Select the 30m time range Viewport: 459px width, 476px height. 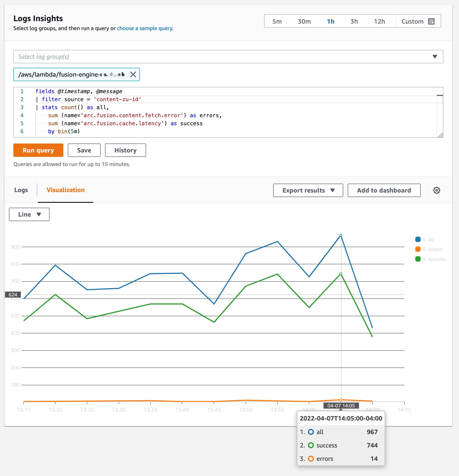tap(304, 21)
